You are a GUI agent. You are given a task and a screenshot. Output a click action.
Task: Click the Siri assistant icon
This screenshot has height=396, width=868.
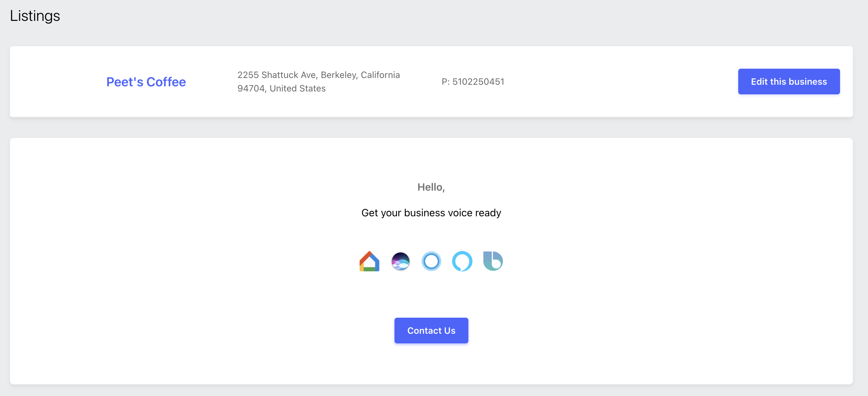tap(400, 261)
